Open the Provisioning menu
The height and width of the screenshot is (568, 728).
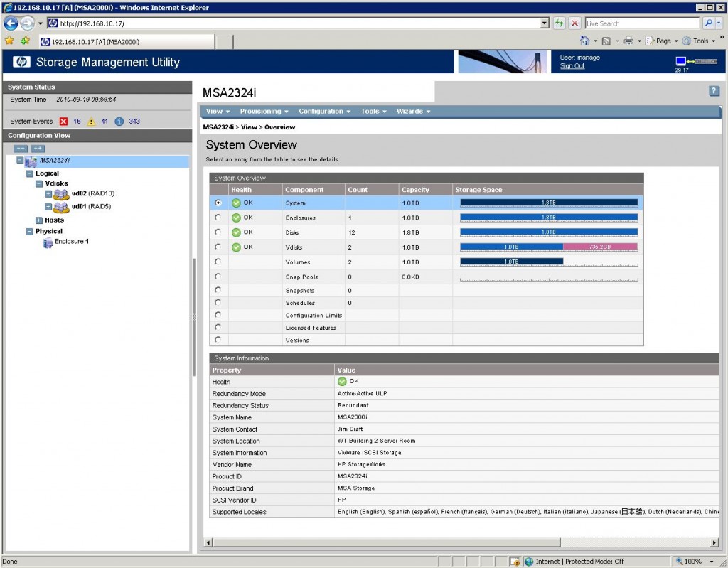click(264, 112)
